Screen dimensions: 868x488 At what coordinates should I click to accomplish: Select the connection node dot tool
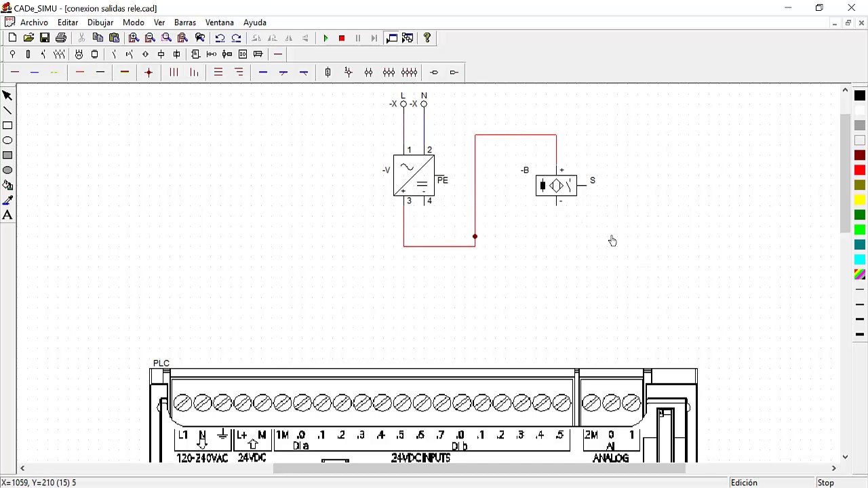click(149, 73)
